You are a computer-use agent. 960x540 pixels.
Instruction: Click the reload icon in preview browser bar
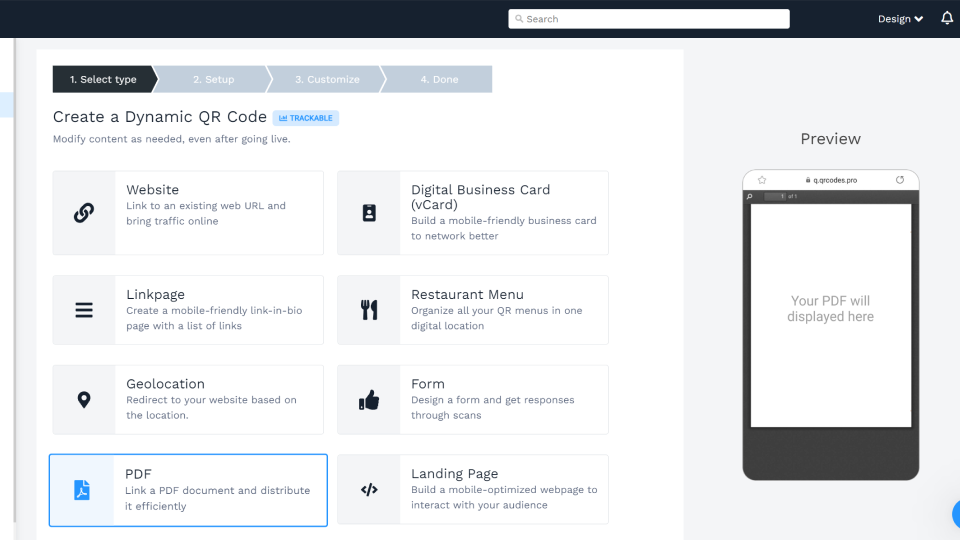pos(899,180)
